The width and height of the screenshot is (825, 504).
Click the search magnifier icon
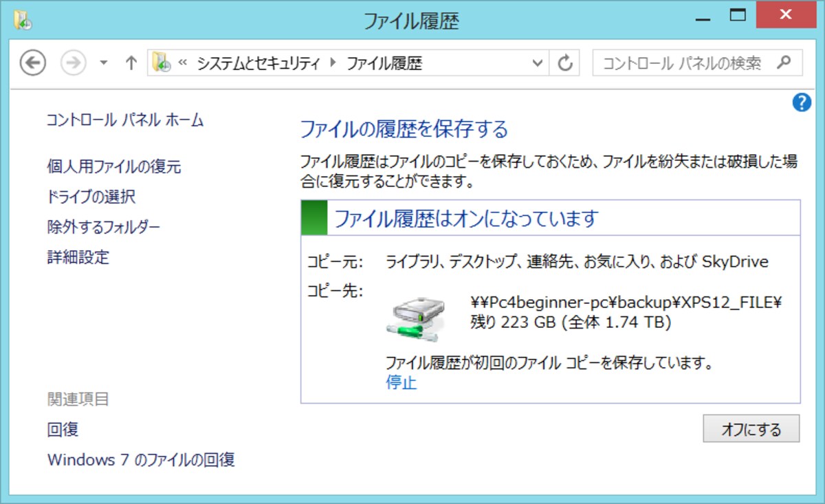pyautogui.click(x=783, y=63)
